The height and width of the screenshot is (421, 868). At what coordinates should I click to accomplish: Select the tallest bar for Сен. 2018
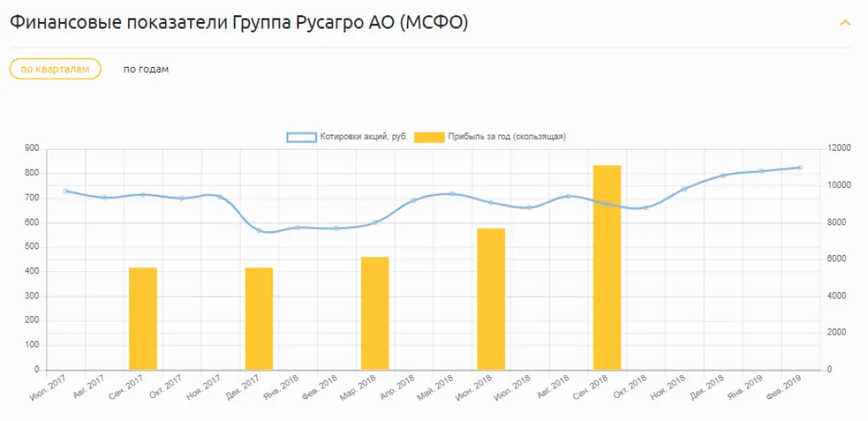607,267
